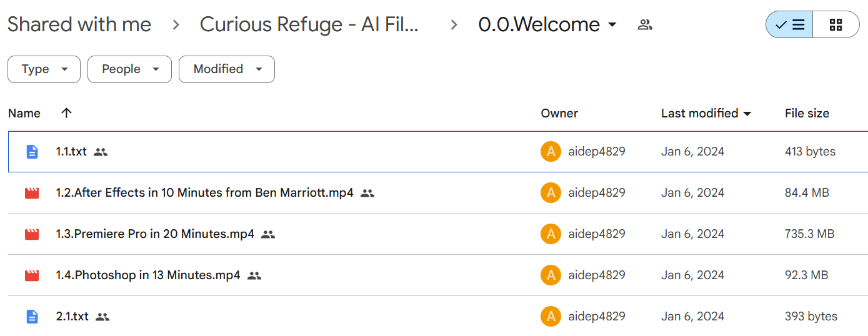Select 1.2.After Effects in 10 Minutes file
The height and width of the screenshot is (336, 868).
click(x=205, y=193)
